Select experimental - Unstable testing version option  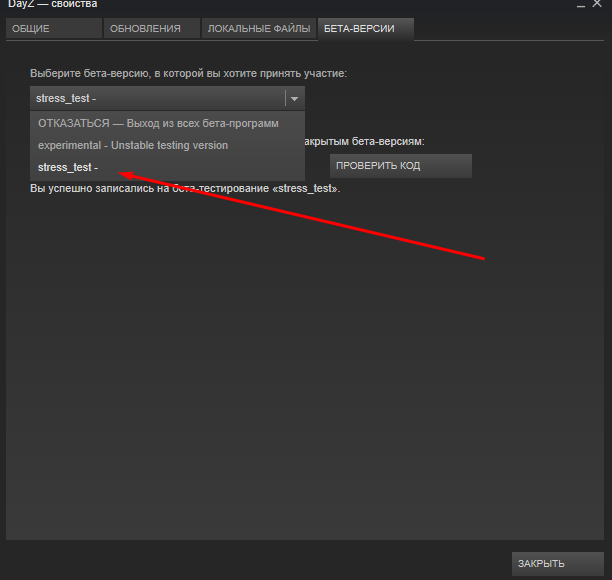point(167,145)
